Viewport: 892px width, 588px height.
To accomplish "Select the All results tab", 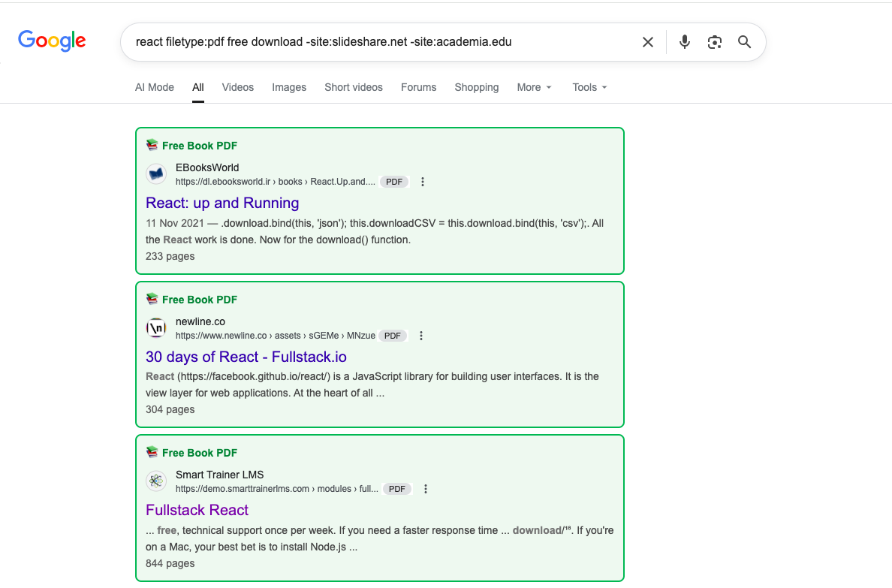I will 198,87.
